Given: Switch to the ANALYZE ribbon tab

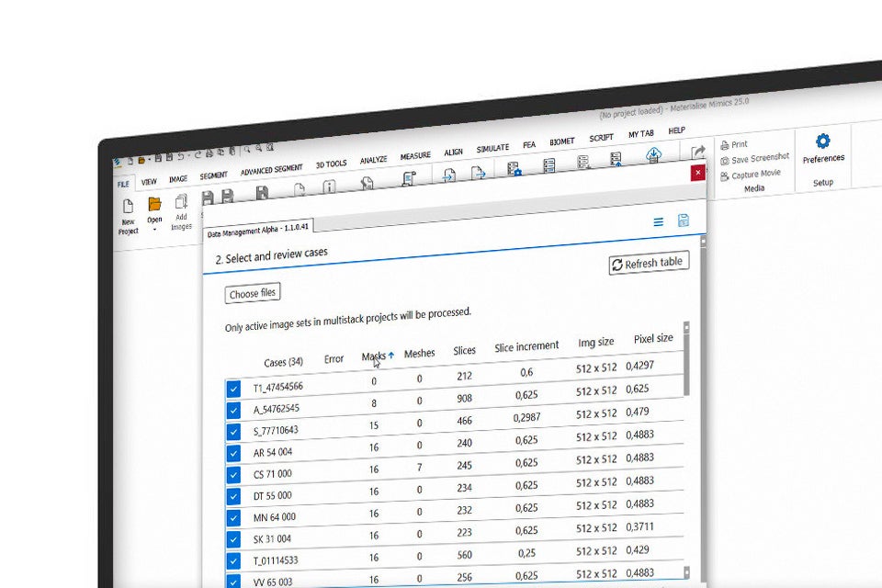Looking at the screenshot, I should (373, 160).
